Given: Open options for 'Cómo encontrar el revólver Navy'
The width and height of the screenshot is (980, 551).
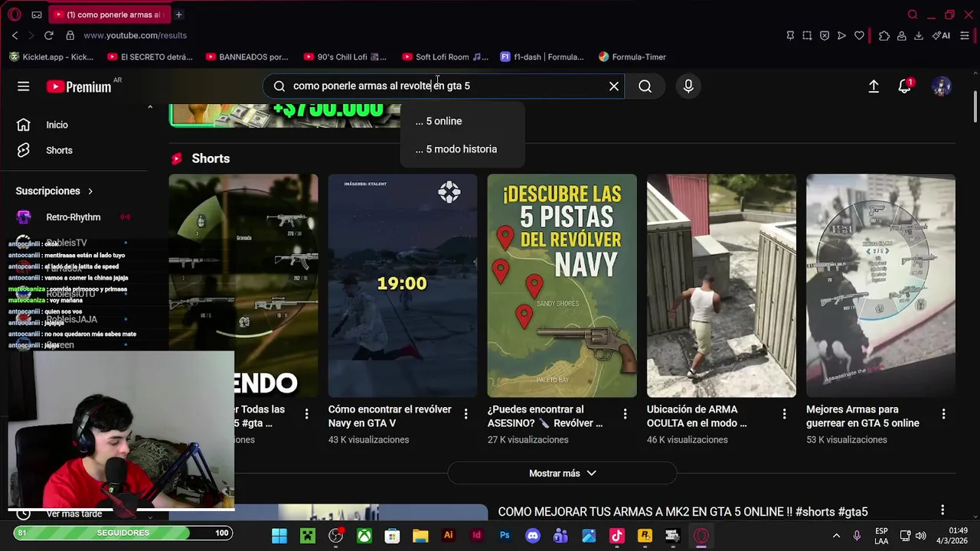Looking at the screenshot, I should 465,414.
